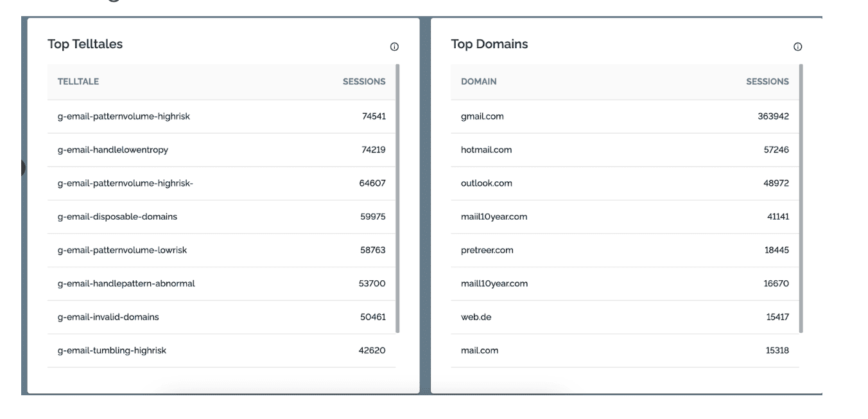The image size is (868, 419).
Task: Click the Top Telltales vertical scrollbar
Action: pos(398,198)
